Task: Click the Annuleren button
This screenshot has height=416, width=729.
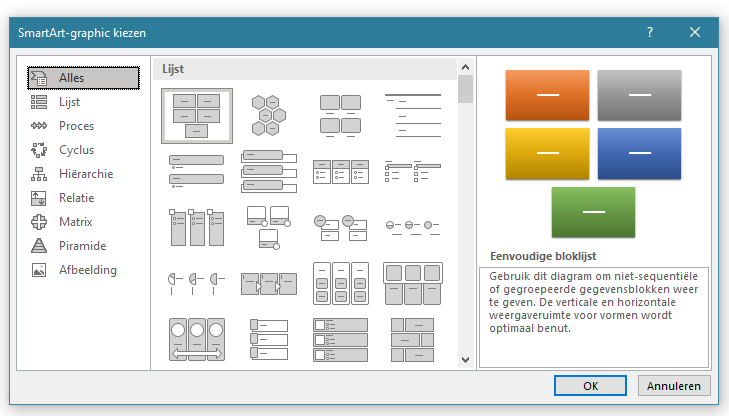Action: pos(674,386)
